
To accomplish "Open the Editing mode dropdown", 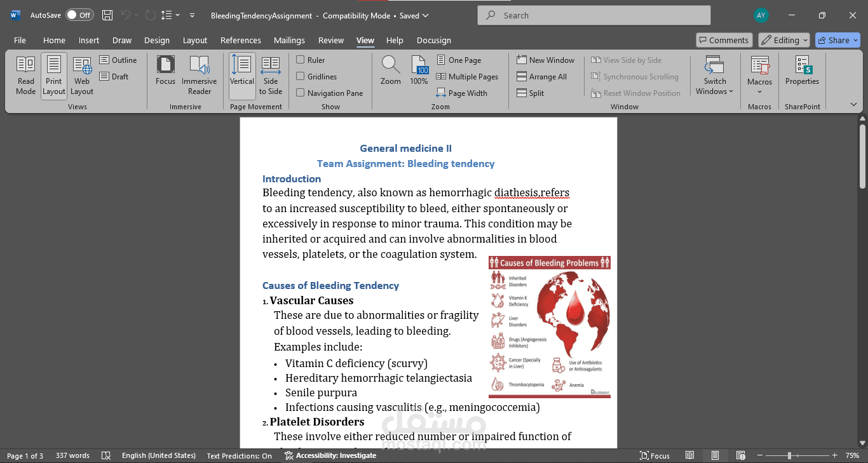I will coord(785,40).
